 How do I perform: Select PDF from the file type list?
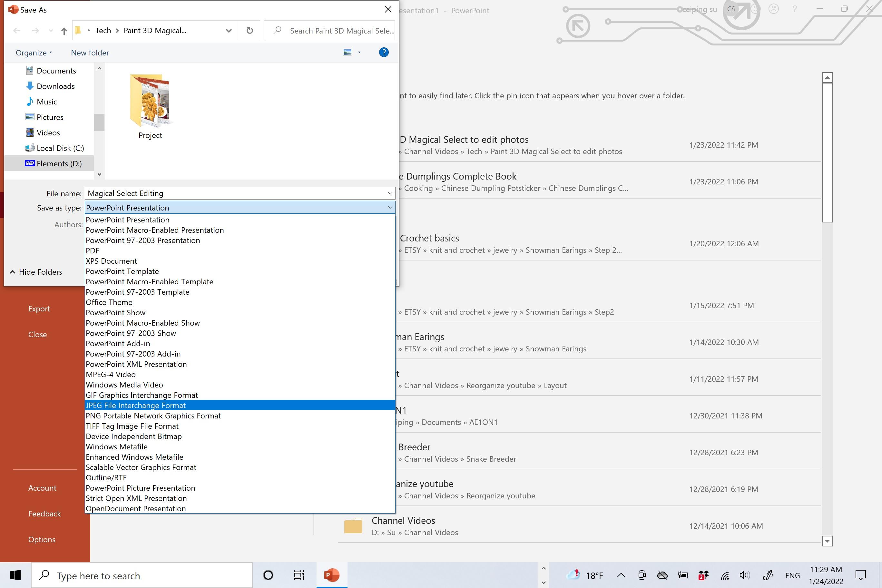93,250
